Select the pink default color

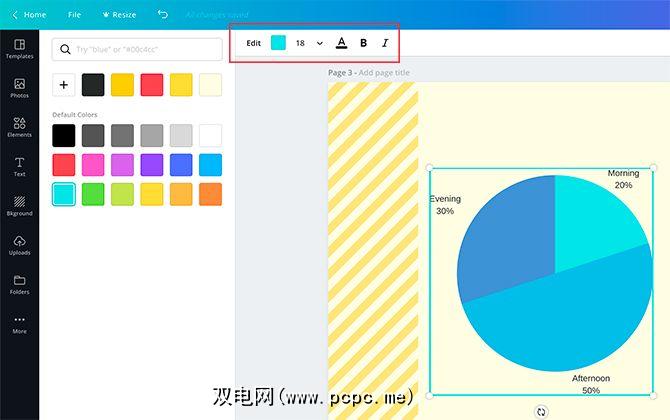[x=93, y=165]
